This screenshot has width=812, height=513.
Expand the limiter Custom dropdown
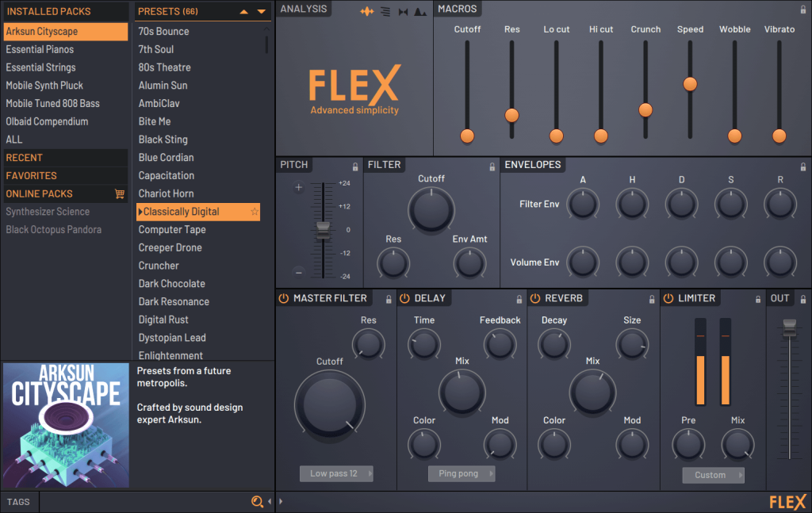713,475
